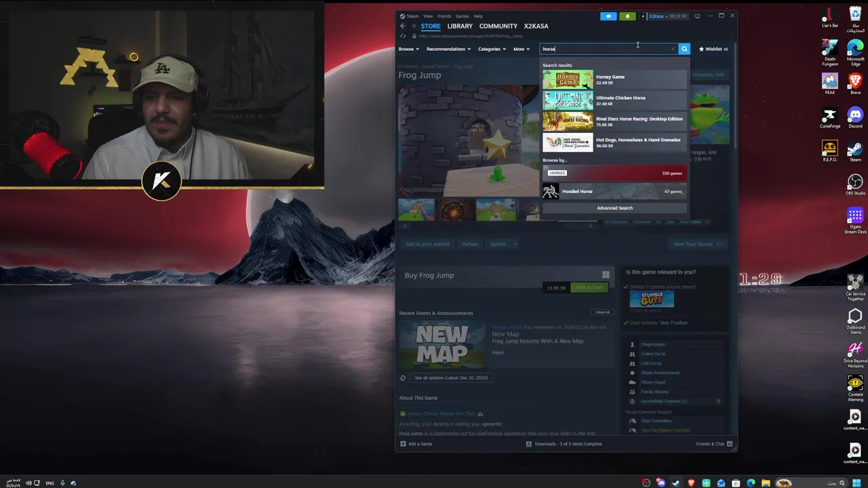Image resolution: width=868 pixels, height=488 pixels.
Task: Open File Explorer from the taskbar
Action: pyautogui.click(x=766, y=483)
